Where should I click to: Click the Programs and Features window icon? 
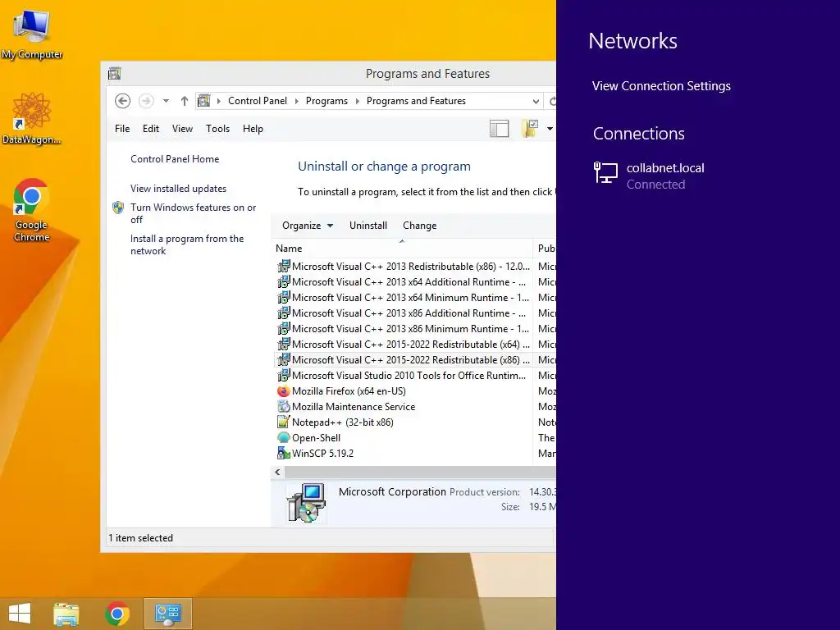pyautogui.click(x=115, y=73)
